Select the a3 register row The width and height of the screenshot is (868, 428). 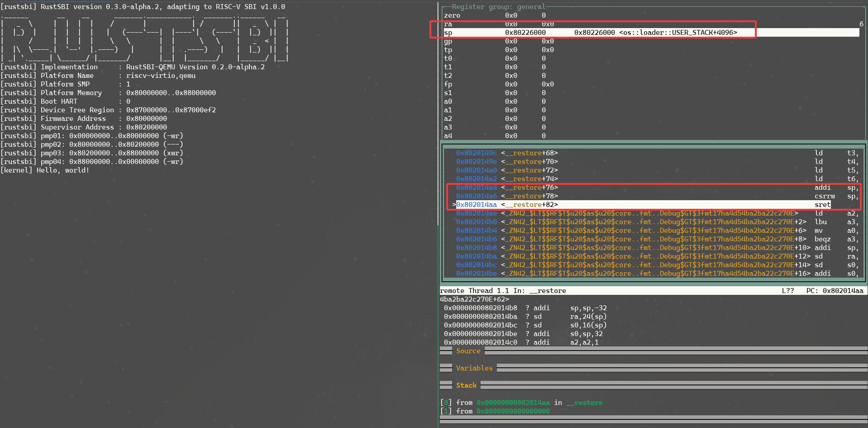click(495, 127)
